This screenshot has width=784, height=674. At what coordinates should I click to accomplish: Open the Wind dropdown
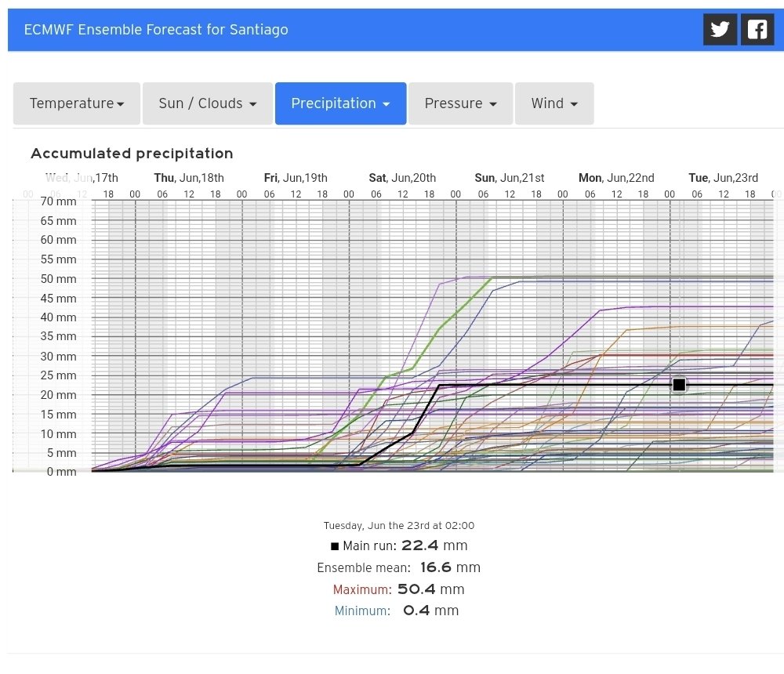pos(554,103)
